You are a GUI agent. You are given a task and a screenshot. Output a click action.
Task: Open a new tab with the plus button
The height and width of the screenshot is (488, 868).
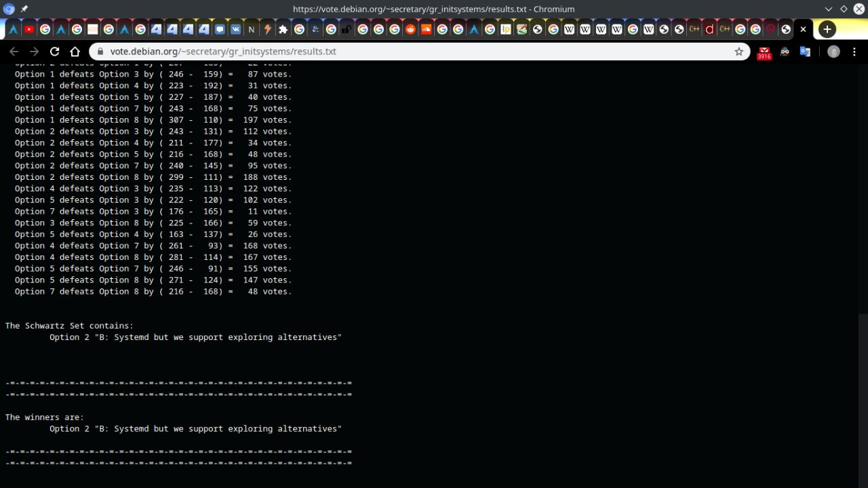pos(827,29)
